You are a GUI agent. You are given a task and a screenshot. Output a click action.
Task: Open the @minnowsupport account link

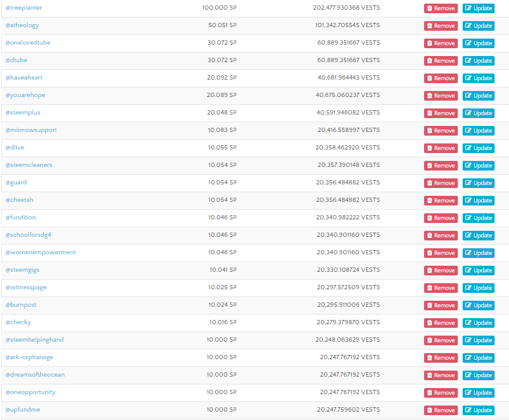coord(31,130)
